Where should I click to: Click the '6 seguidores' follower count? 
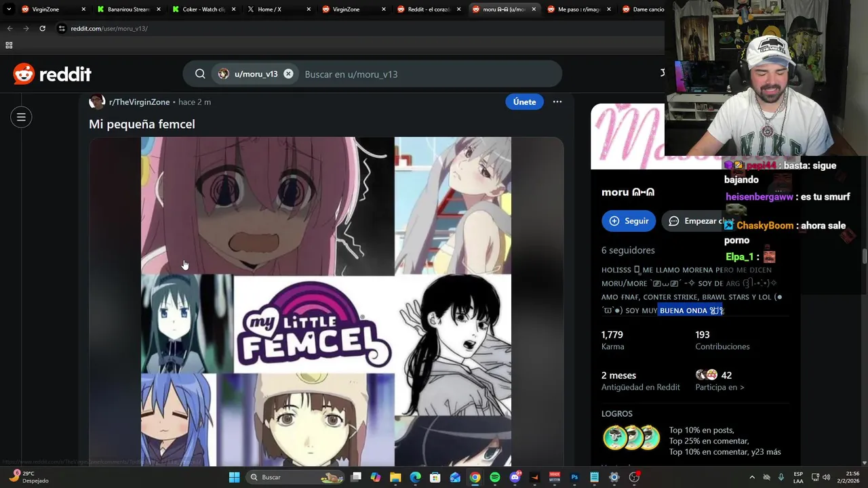628,250
